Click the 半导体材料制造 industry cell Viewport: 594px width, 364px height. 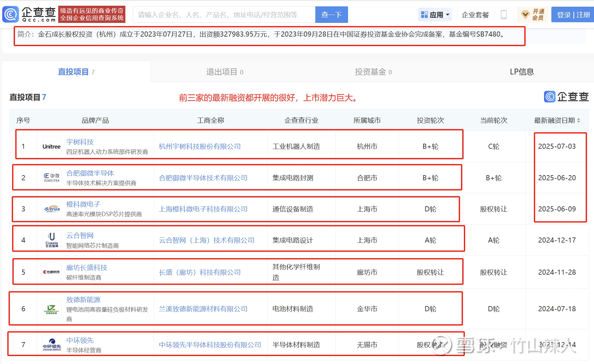296,345
